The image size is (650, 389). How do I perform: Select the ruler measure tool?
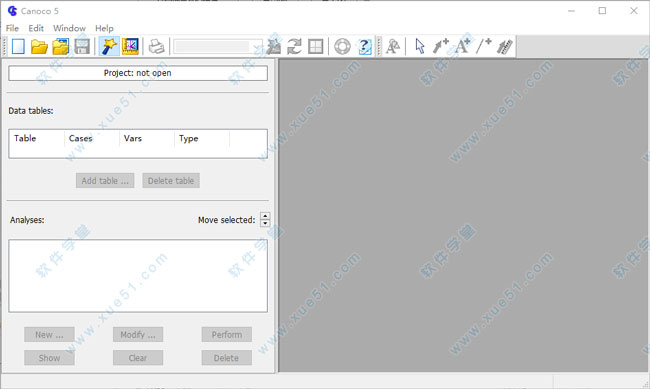[505, 46]
